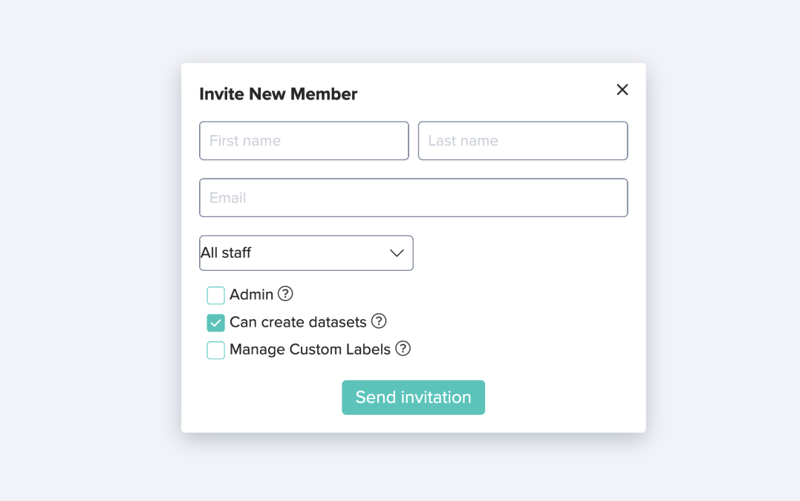Click into the Email field
The width and height of the screenshot is (800, 501).
(413, 198)
